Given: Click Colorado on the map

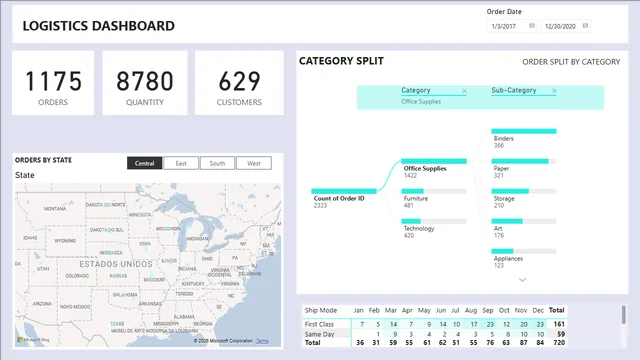Looking at the screenshot, I should pyautogui.click(x=77, y=276).
